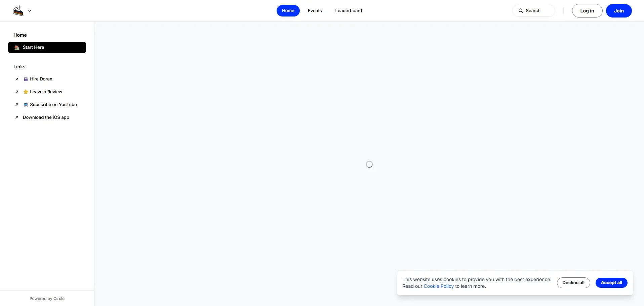The image size is (644, 306).
Task: Decline all cookies
Action: [573, 283]
